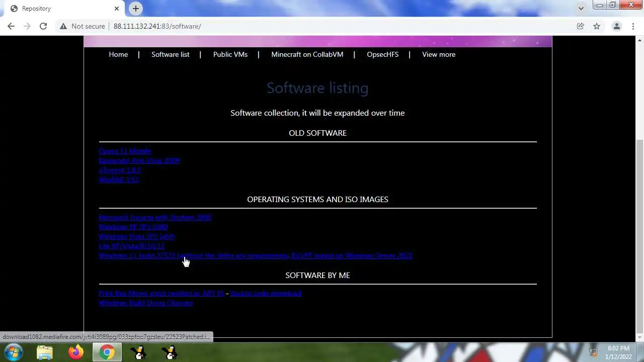Click the WinRAR 3.93 link
The image size is (644, 362).
click(x=119, y=179)
